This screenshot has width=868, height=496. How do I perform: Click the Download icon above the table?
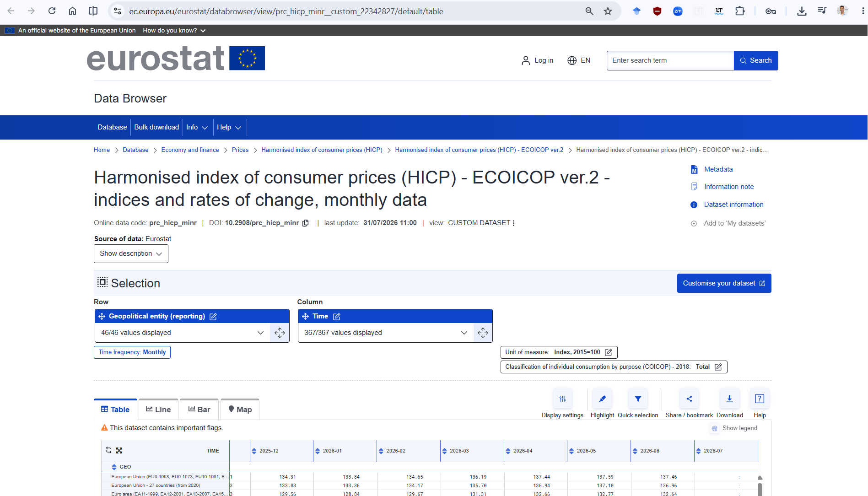pyautogui.click(x=729, y=399)
